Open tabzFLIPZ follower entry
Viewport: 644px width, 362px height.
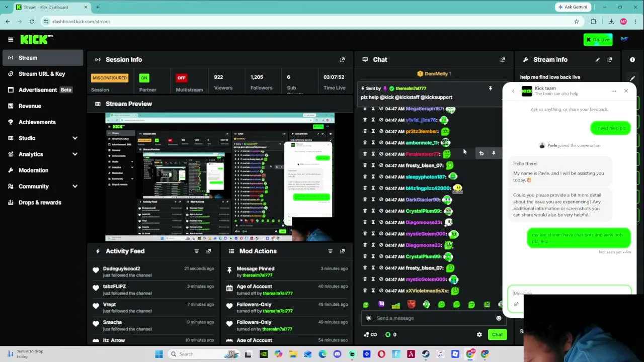(x=114, y=287)
